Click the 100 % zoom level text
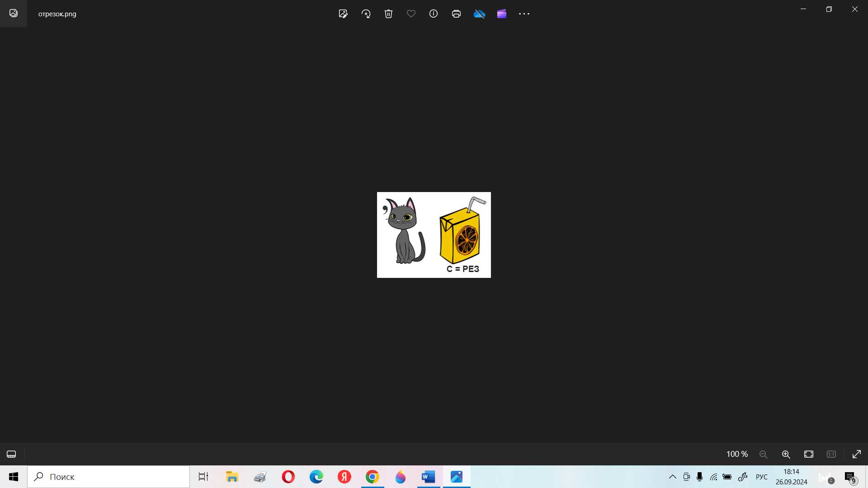Screen dimensions: 868x488 pyautogui.click(x=737, y=454)
